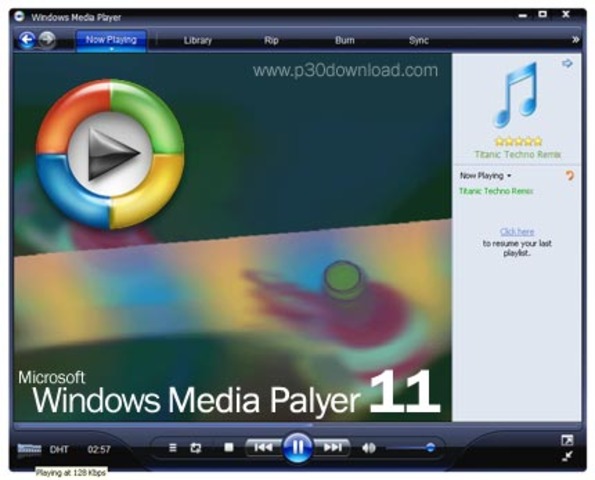Open the Burn tab
Screen dimensions: 595x480
[x=345, y=40]
